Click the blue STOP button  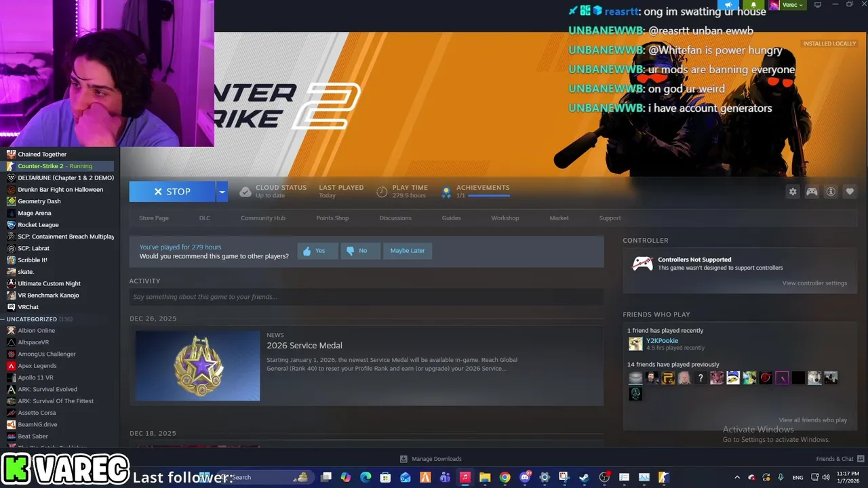pyautogui.click(x=172, y=192)
